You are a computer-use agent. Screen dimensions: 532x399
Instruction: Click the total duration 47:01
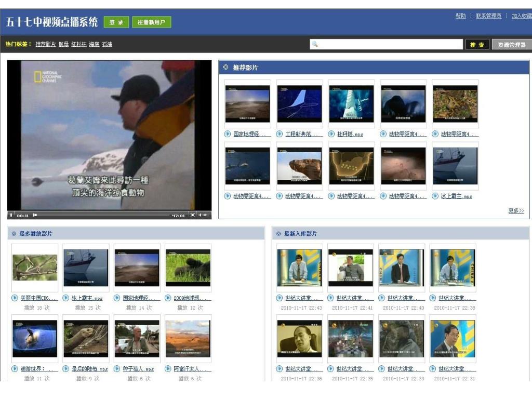coord(179,216)
